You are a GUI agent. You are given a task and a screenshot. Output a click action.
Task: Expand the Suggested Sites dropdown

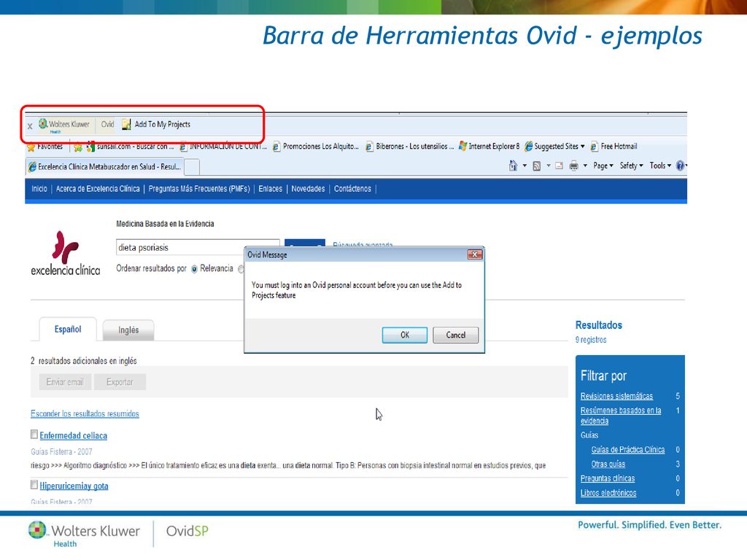coord(583,147)
